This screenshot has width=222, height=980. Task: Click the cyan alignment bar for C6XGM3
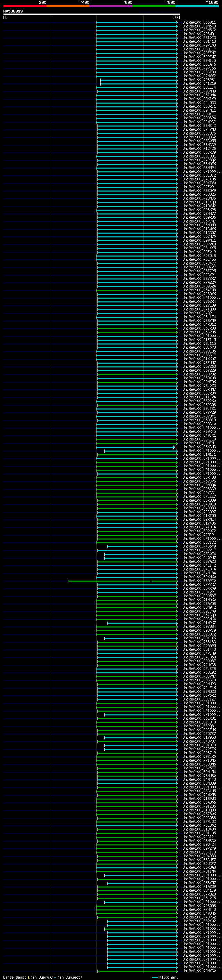coord(136,447)
